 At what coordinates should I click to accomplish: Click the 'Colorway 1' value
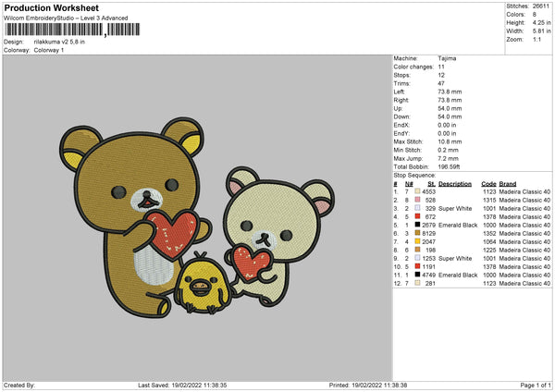[49, 50]
